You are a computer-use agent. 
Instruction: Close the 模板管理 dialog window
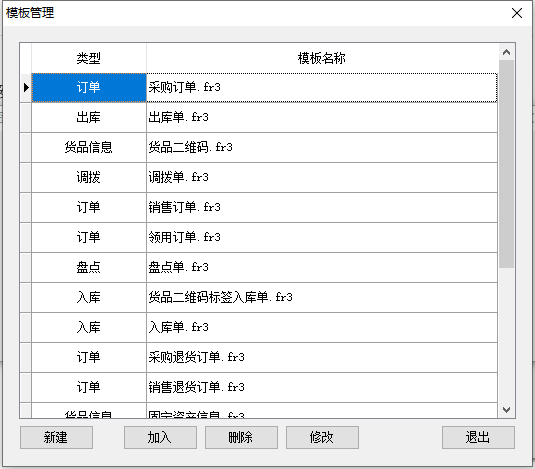(x=517, y=13)
